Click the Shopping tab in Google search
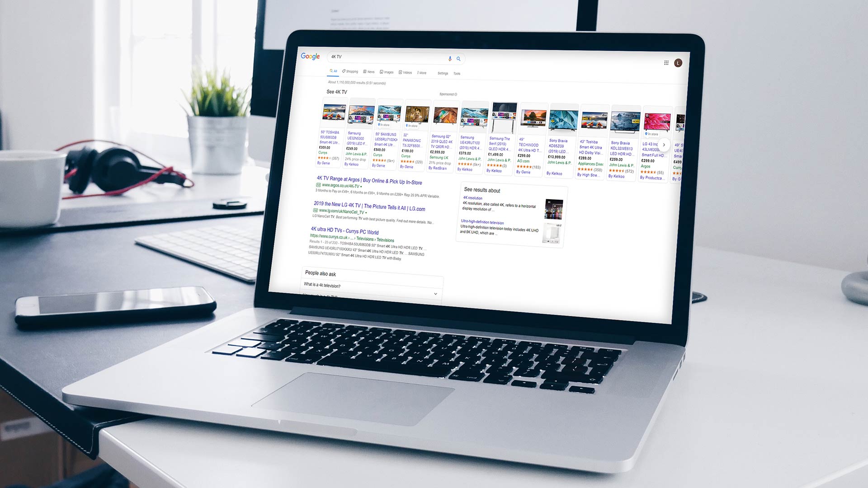 (x=352, y=73)
